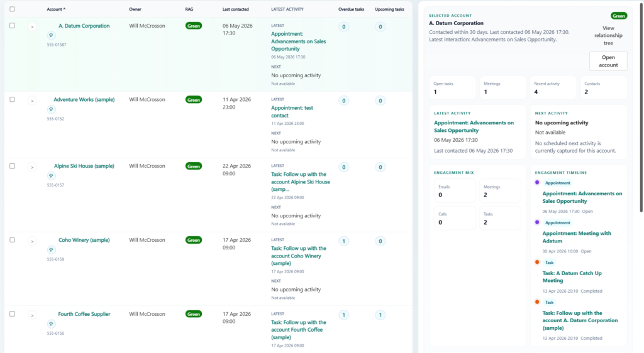Click upcoming tasks badge for Fourth Coffee Supplier
This screenshot has height=353, width=644.
pyautogui.click(x=380, y=315)
